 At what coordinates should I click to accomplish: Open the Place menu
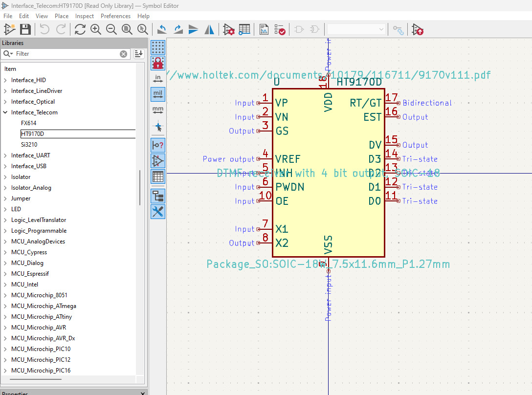(x=62, y=16)
